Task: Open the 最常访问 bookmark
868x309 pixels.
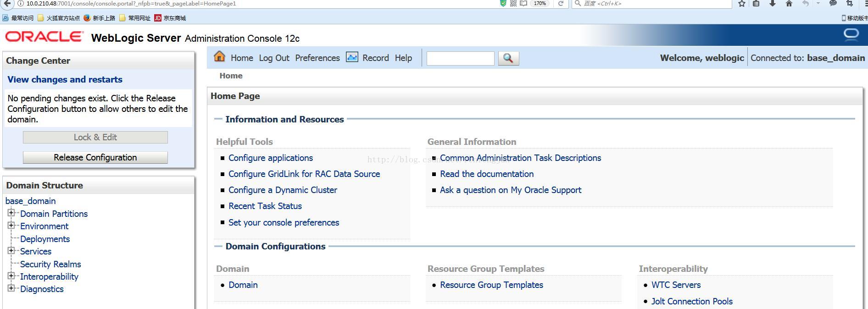Action: (18, 18)
